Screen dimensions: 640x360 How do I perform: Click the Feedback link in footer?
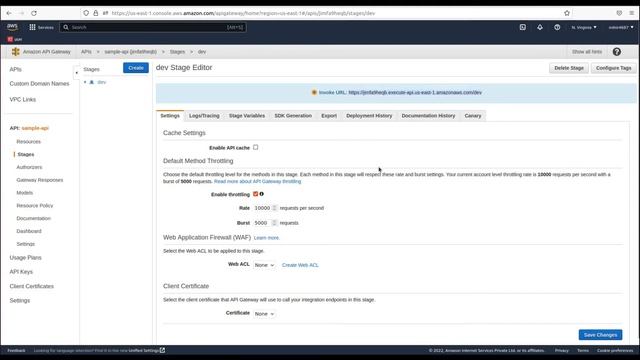click(16, 350)
